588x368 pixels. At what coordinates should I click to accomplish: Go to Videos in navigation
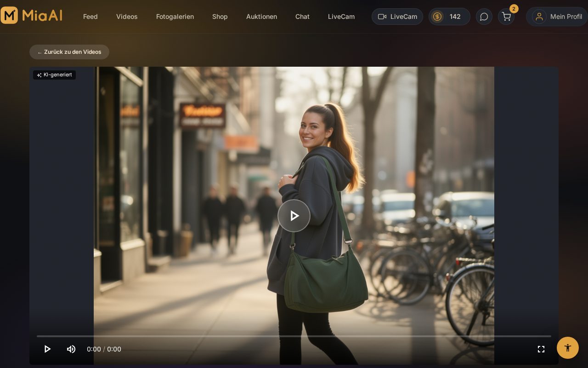pos(127,17)
